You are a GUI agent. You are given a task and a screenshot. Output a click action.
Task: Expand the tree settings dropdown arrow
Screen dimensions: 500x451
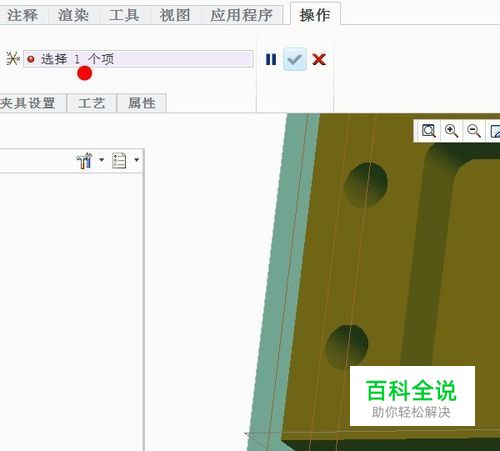click(x=102, y=160)
